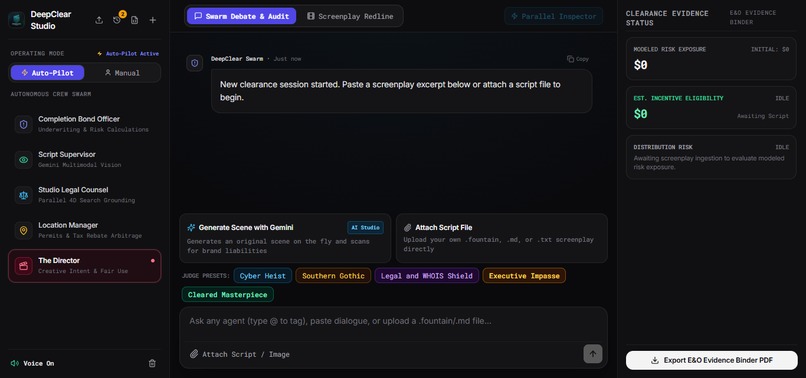Image resolution: width=806 pixels, height=378 pixels.
Task: Click the Location Manager pin icon
Action: (24, 230)
